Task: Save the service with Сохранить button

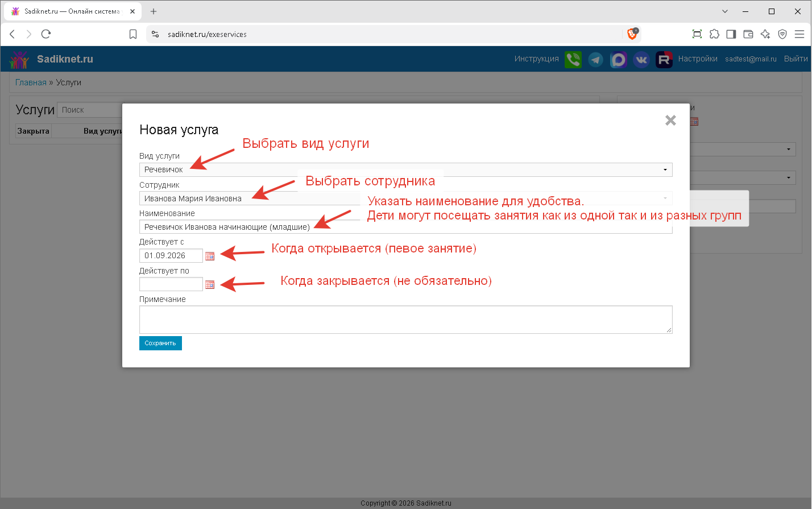Action: coord(160,343)
